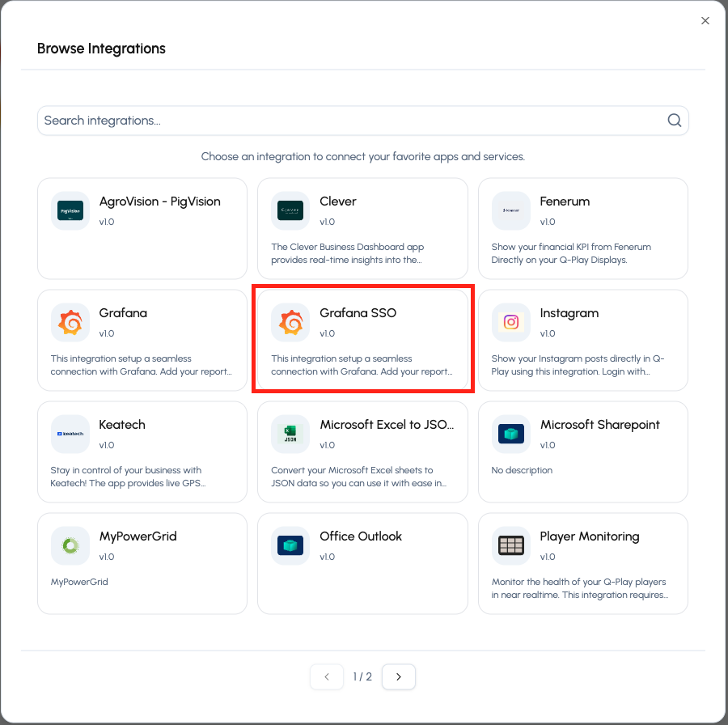Click the Instagram camera logo icon
This screenshot has height=725, width=728.
click(510, 322)
